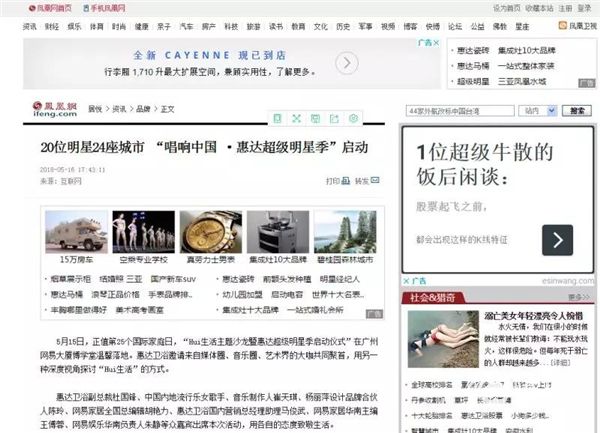
Task: Click 一站式整体家装 in top-right ad box
Action: pos(526,66)
